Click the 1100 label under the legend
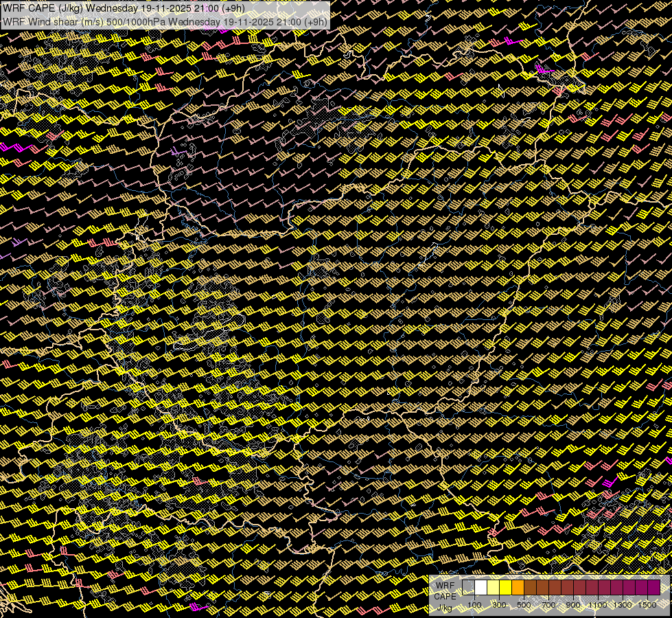 598,605
